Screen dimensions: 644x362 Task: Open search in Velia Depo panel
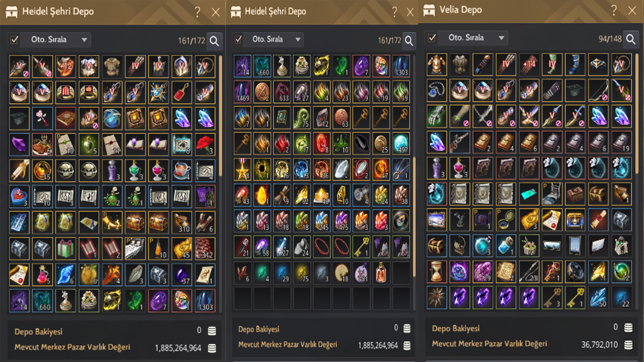tap(631, 39)
